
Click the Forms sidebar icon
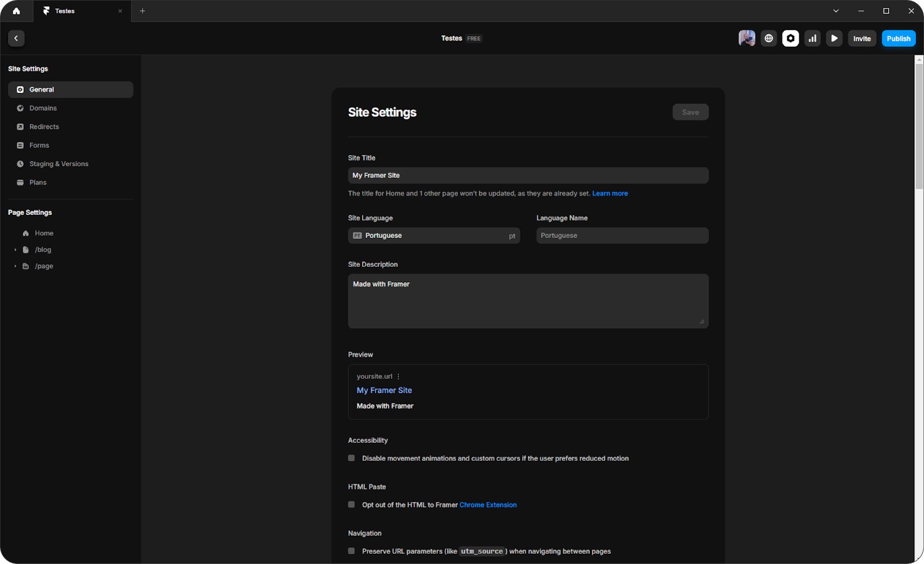(x=20, y=145)
